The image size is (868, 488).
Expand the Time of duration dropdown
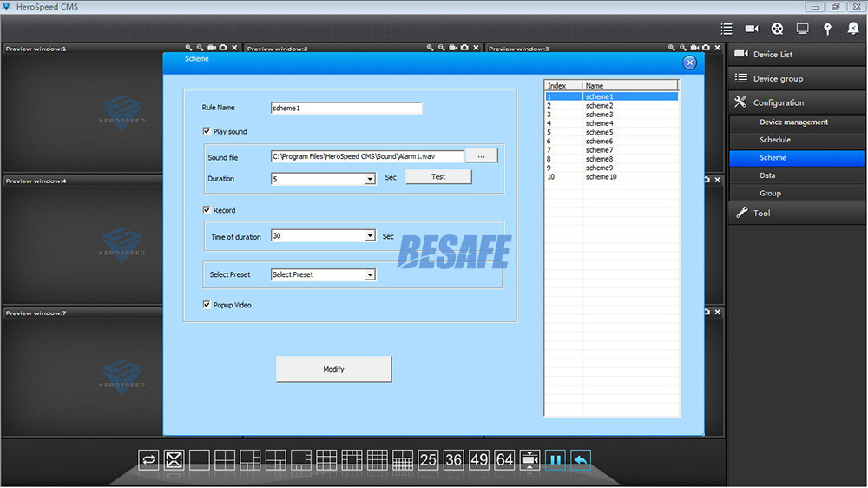[x=370, y=236]
